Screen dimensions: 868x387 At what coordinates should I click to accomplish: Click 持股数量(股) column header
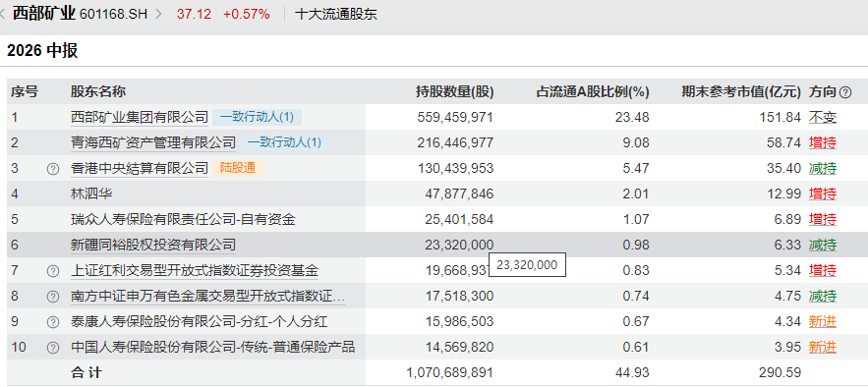[x=454, y=91]
